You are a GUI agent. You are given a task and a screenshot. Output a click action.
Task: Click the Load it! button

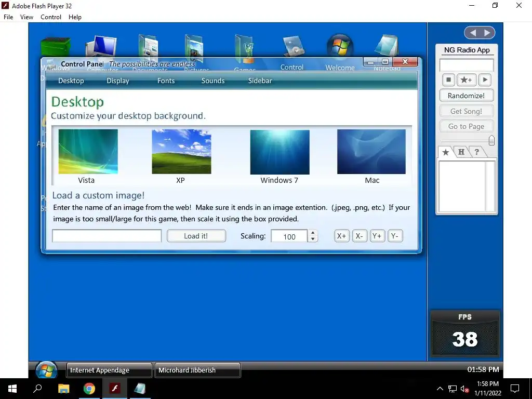[196, 236]
